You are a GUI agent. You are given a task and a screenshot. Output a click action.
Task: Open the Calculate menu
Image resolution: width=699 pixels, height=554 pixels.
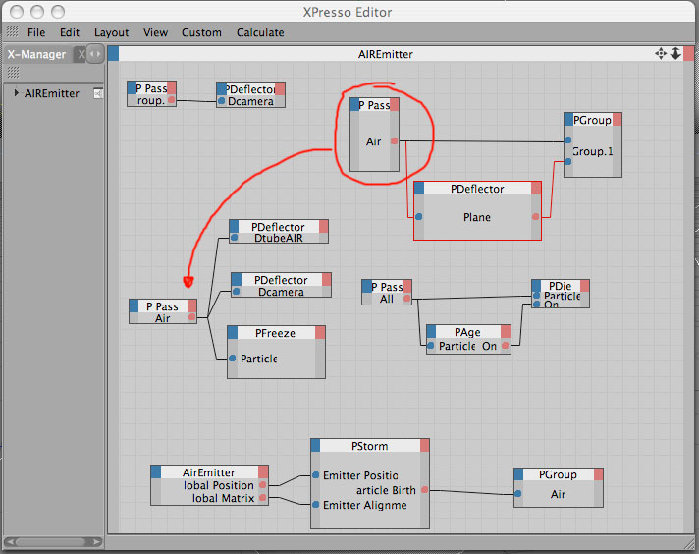click(260, 33)
